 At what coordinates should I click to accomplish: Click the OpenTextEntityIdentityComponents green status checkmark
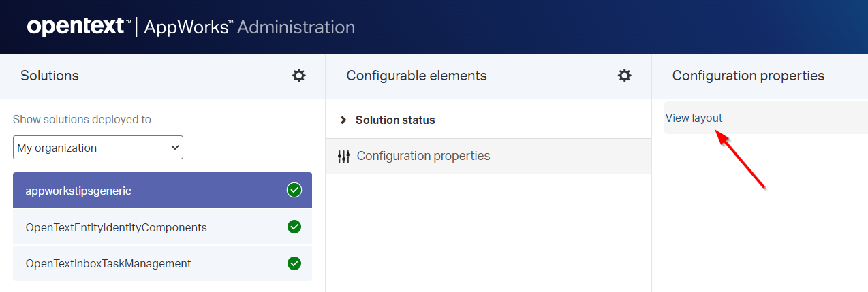[x=294, y=227]
